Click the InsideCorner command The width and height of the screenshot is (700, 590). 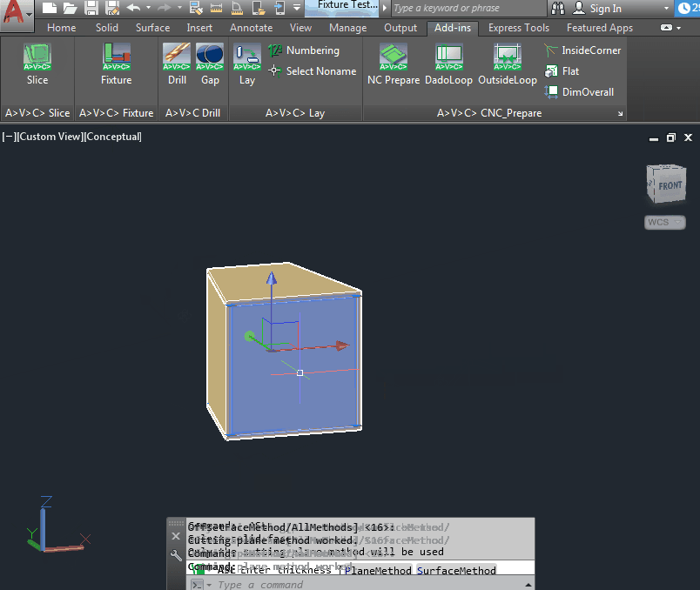[x=582, y=50]
